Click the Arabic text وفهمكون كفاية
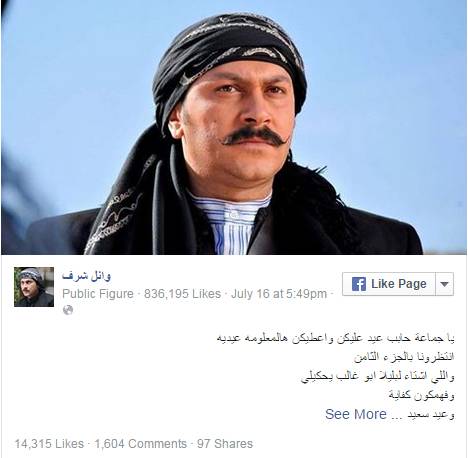Image resolution: width=468 pixels, height=458 pixels. click(421, 396)
